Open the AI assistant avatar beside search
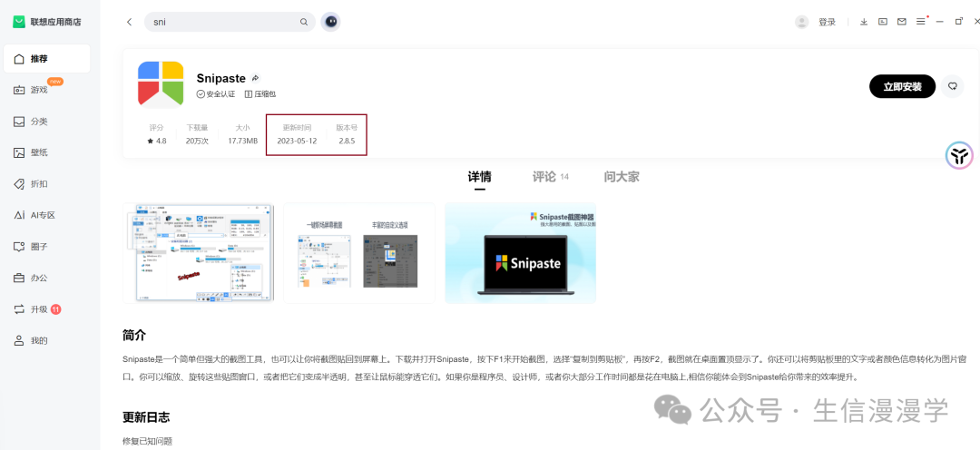 click(330, 22)
